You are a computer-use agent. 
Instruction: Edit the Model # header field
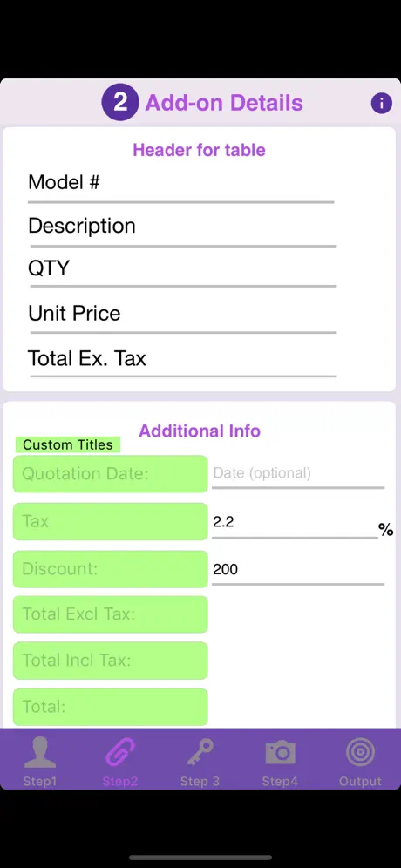181,183
